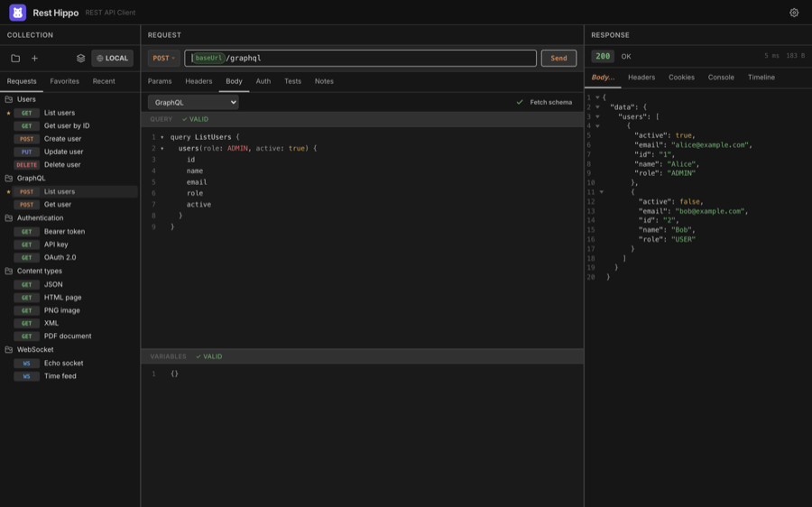The image size is (812, 507).
Task: Open the response Cookies tab
Action: [x=681, y=78]
